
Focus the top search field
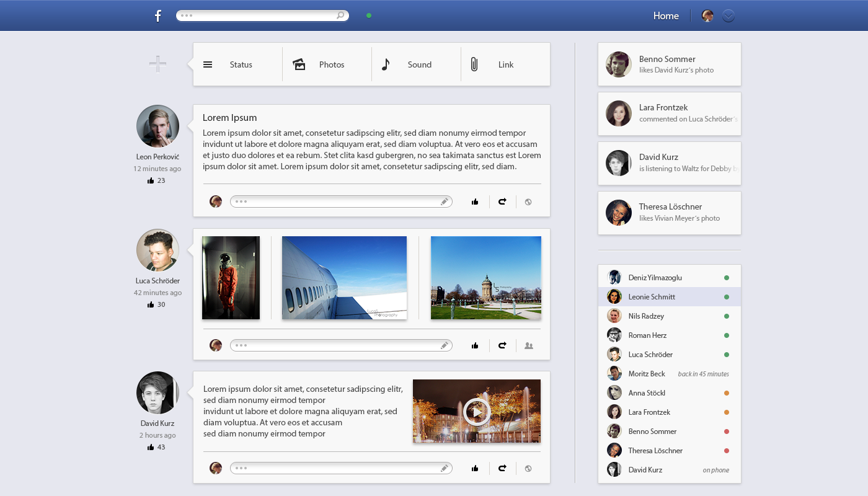coord(262,15)
